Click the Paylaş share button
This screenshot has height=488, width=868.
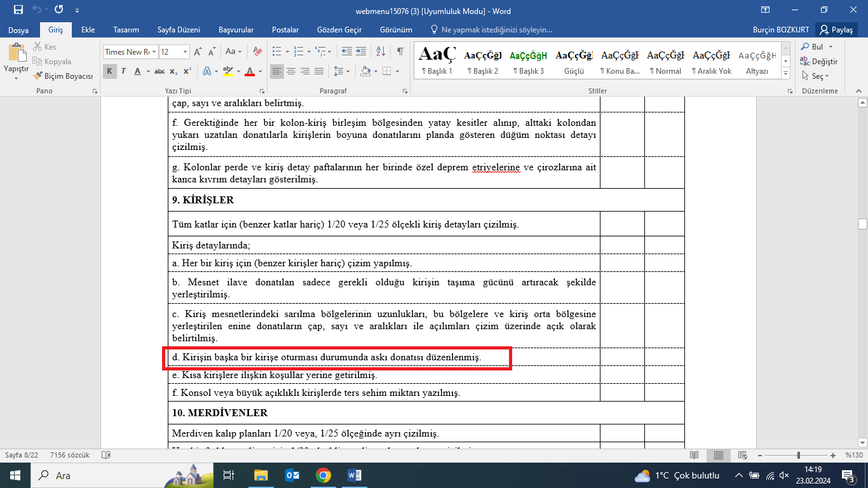pos(836,30)
